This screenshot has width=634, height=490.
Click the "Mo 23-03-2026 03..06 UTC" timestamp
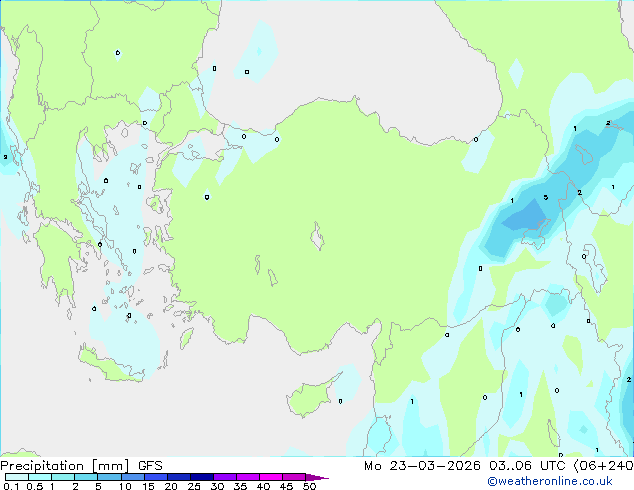466,466
